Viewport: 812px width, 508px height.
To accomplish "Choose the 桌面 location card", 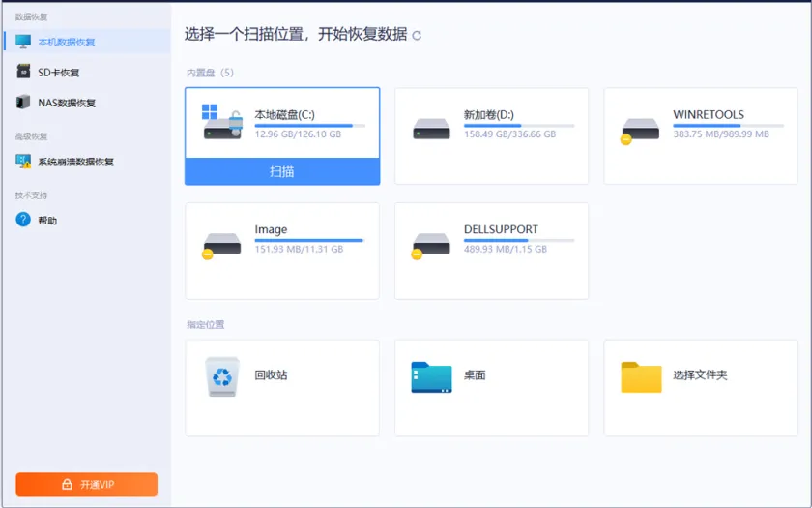I will point(491,388).
